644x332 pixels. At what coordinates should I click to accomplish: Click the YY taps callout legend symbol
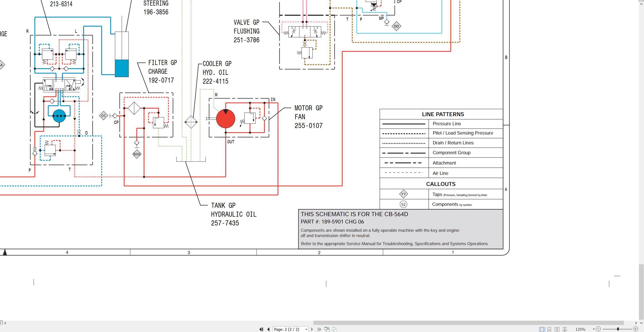tap(404, 194)
